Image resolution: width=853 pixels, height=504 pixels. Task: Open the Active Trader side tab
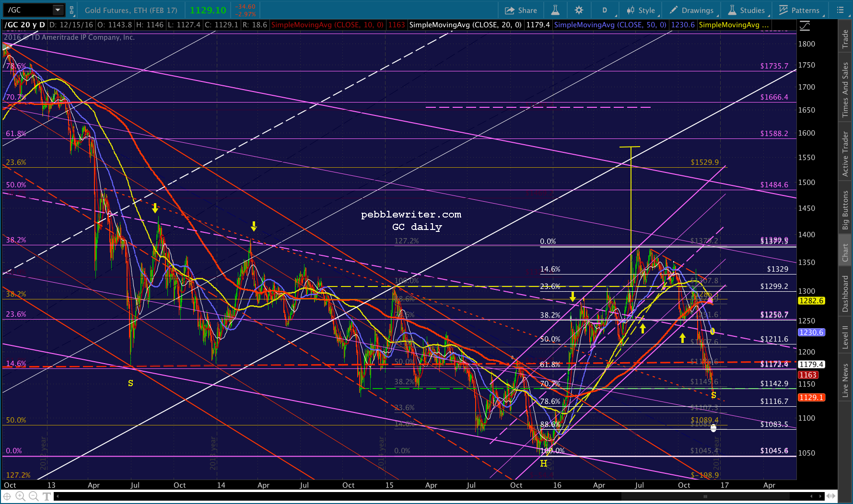coord(845,154)
